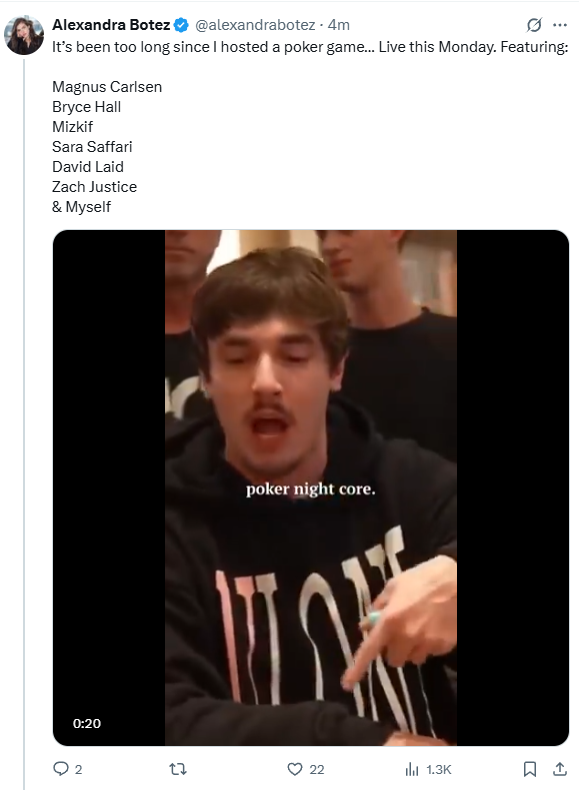
Task: Click the Magnus Carlsen text line
Action: coord(107,87)
